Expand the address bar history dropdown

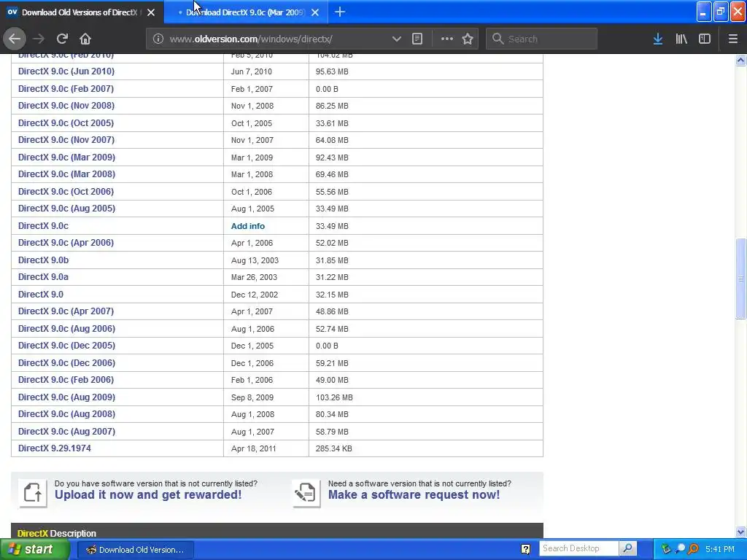(x=396, y=39)
